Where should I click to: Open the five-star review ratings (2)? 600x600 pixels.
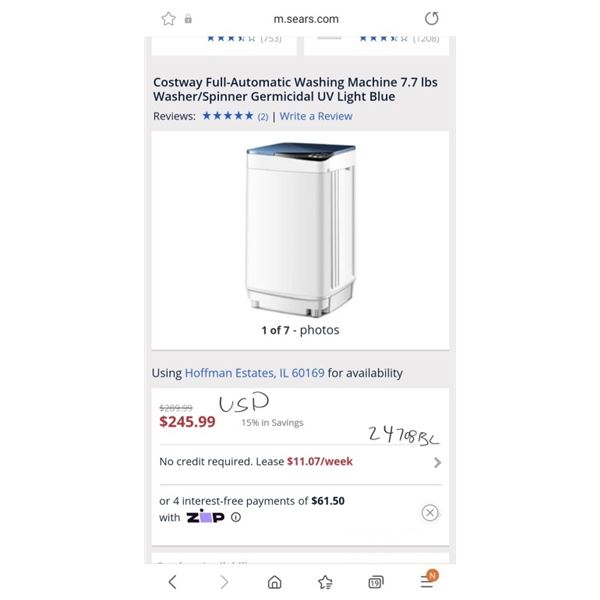[x=235, y=116]
